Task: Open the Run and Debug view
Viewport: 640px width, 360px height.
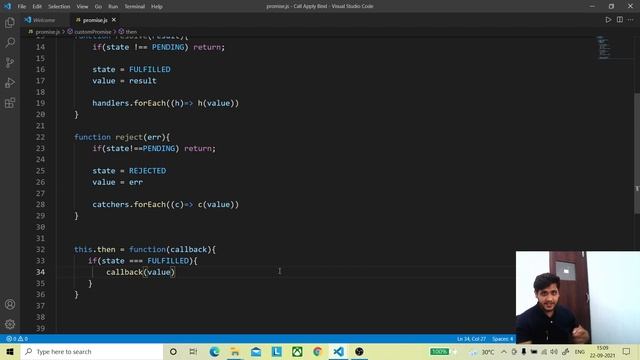Action: click(x=10, y=82)
